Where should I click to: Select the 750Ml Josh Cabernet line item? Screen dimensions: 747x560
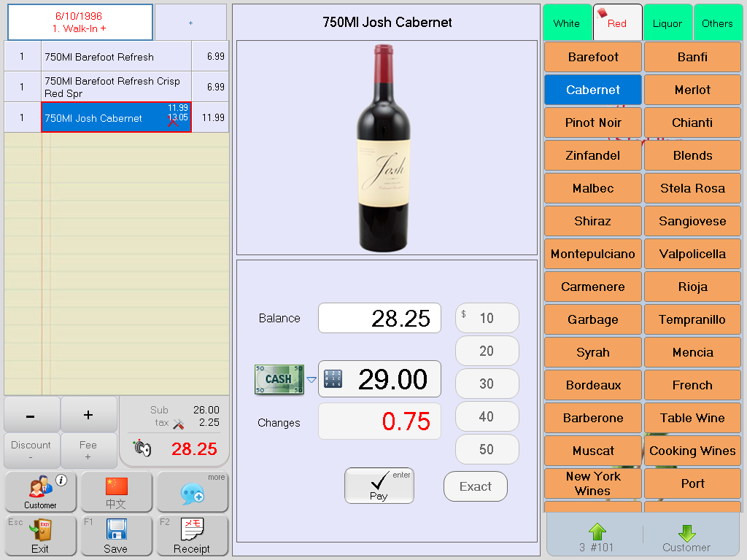point(116,117)
